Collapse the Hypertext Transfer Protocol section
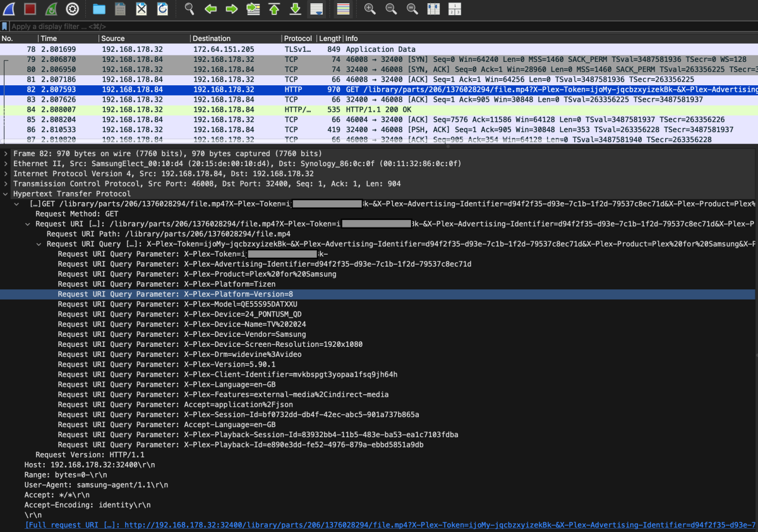Screen dimensions: 758x532 tap(6, 194)
